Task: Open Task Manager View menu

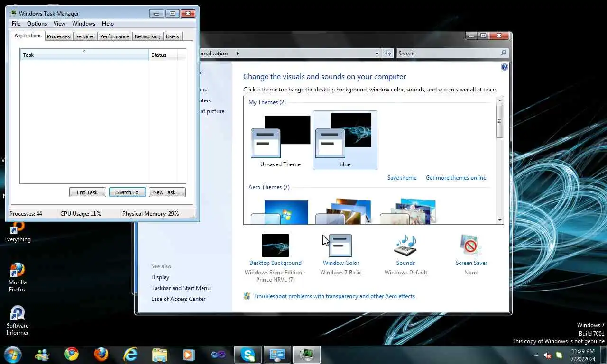Action: tap(59, 24)
